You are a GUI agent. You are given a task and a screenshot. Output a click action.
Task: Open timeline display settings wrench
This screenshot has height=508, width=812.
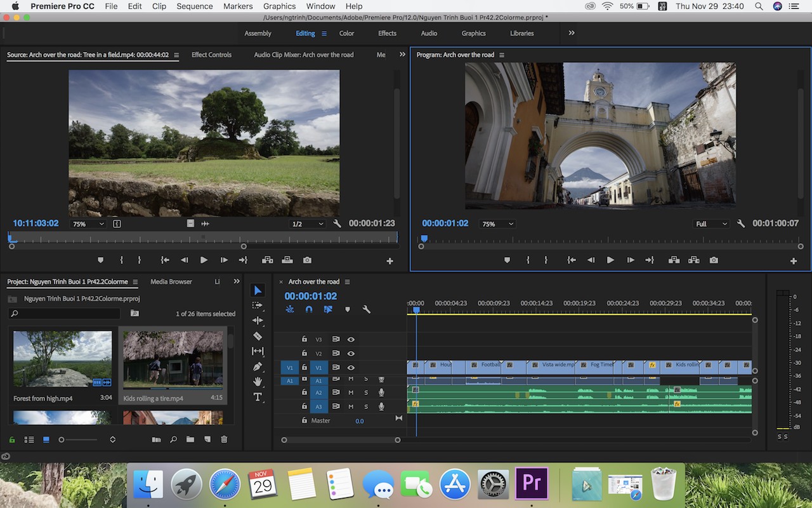(366, 309)
